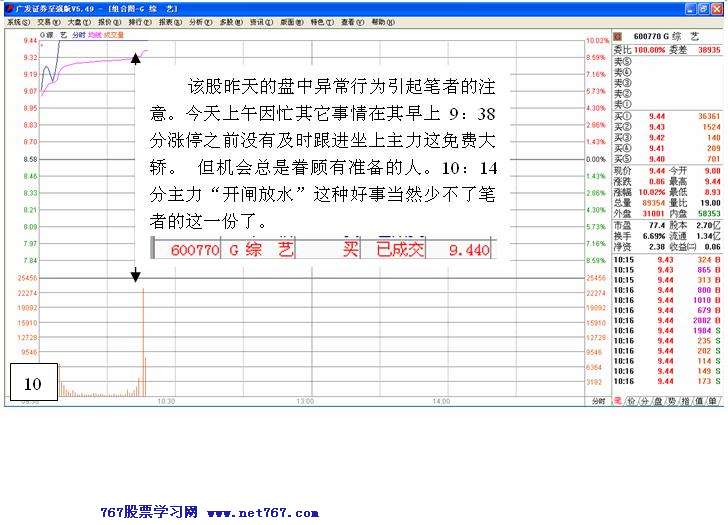Viewport: 728px width, 525px height.
Task: Click 市盈 value 77.4
Action: pos(657,225)
